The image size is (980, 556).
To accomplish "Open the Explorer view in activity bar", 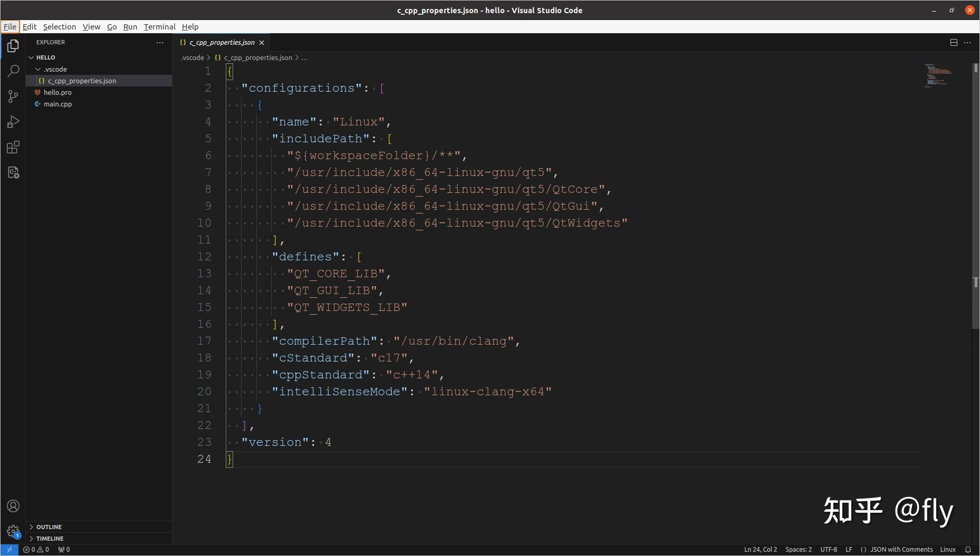I will click(13, 46).
